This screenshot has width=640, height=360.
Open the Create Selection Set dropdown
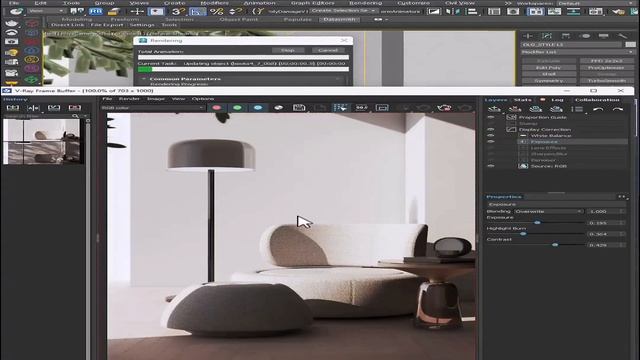coord(343,11)
